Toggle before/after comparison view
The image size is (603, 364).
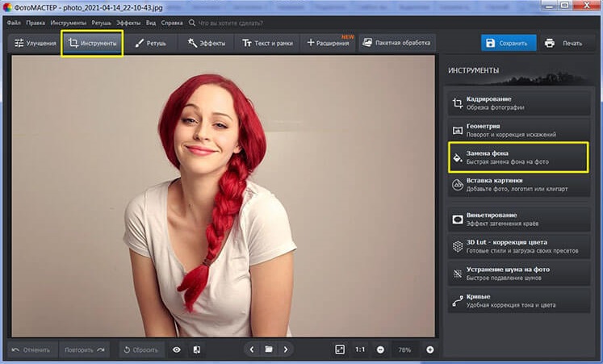click(196, 349)
